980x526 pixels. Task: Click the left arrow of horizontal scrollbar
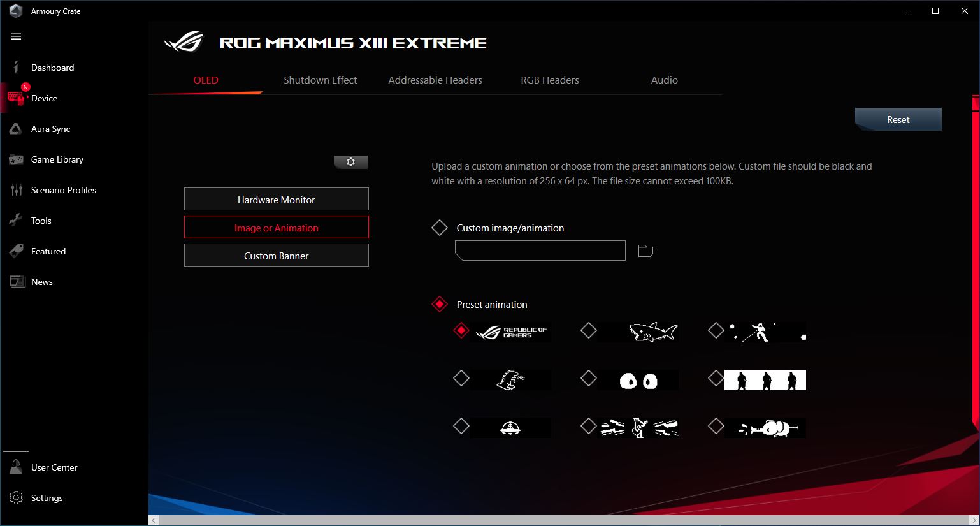tap(154, 520)
